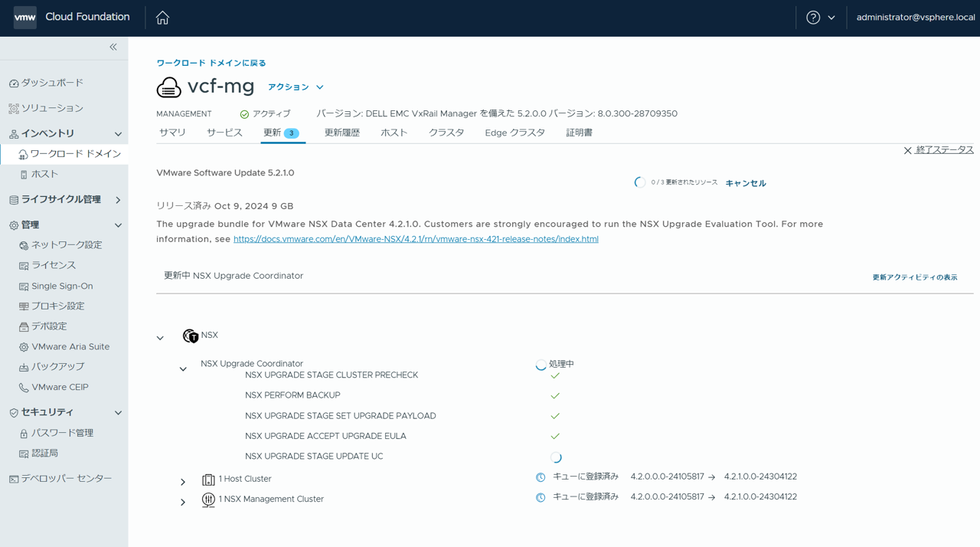Screen dimensions: 980x547
Task: Click the Host Cluster icon
Action: (208, 480)
